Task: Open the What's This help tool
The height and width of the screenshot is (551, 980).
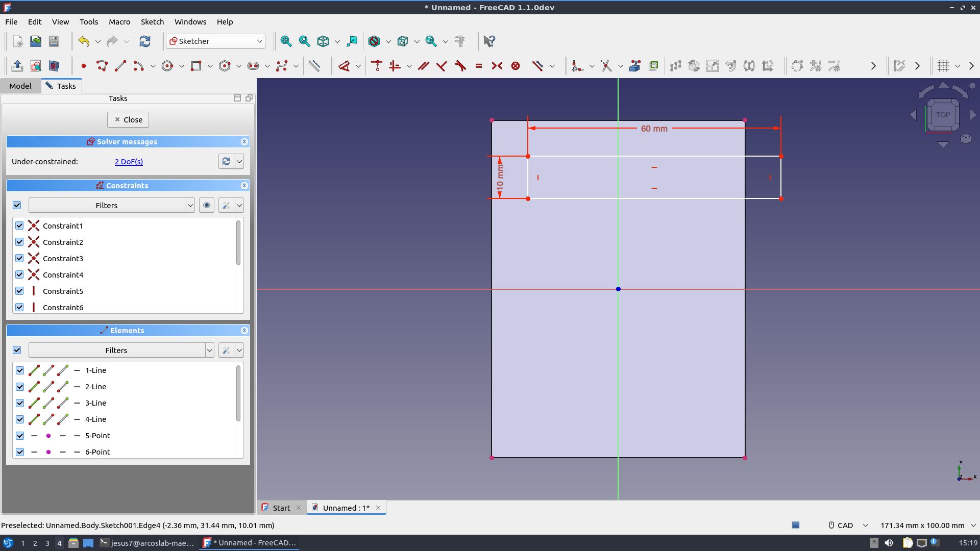Action: click(489, 41)
